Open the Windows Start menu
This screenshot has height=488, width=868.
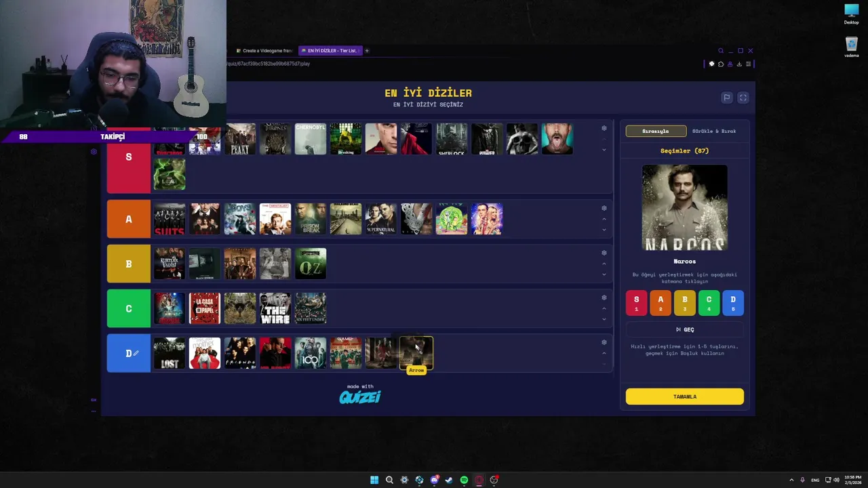pos(374,480)
